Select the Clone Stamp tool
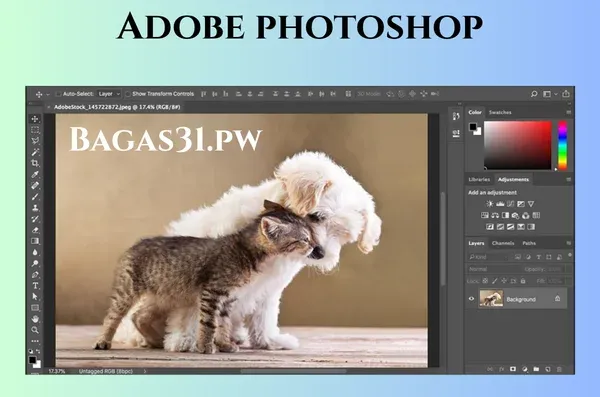Screen dimensions: 600x397 pyautogui.click(x=35, y=207)
